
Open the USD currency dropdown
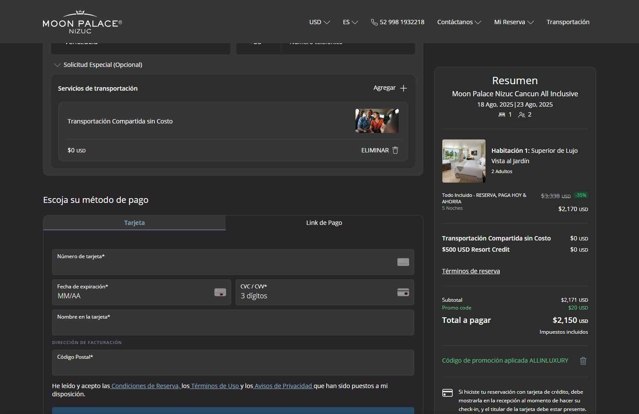[319, 22]
